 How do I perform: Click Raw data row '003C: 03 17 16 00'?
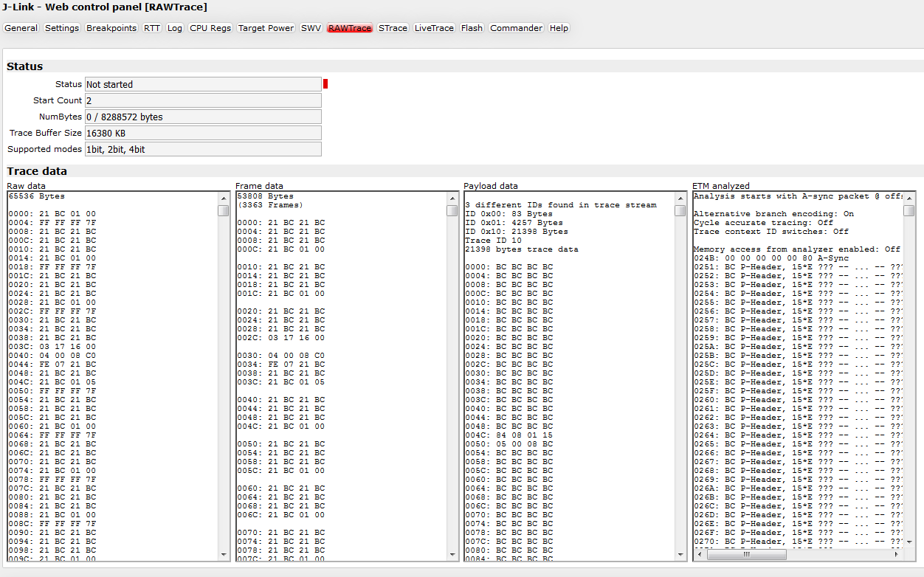(52, 347)
